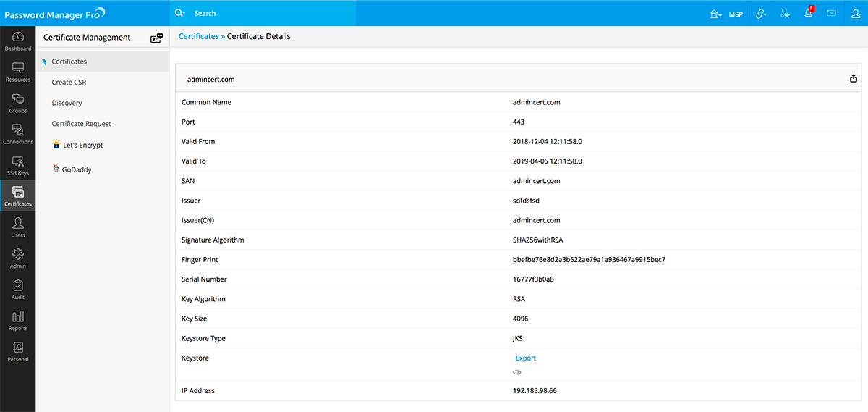Click the serial number 16777f3b0a8
This screenshot has width=868, height=412.
(x=533, y=279)
